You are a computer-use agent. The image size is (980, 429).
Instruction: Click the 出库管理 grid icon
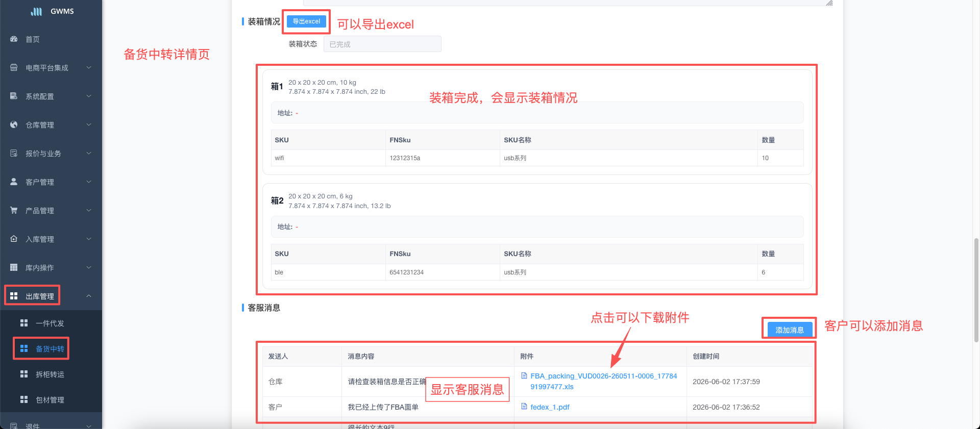pos(14,296)
